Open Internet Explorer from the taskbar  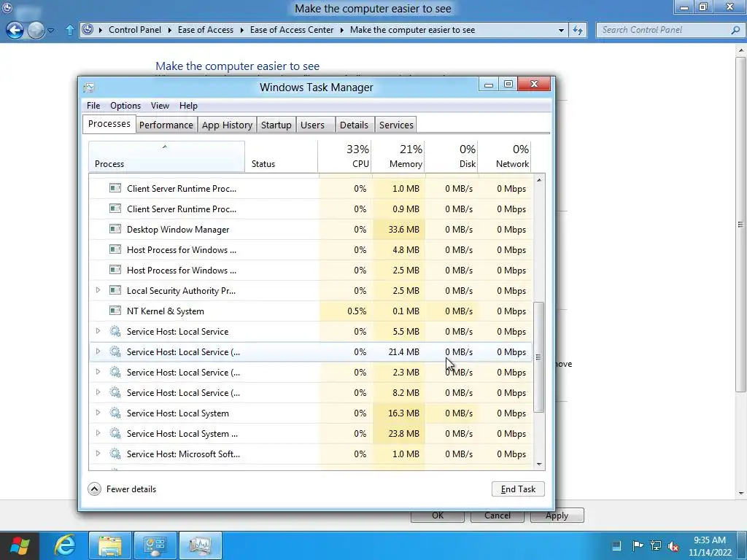coord(65,545)
